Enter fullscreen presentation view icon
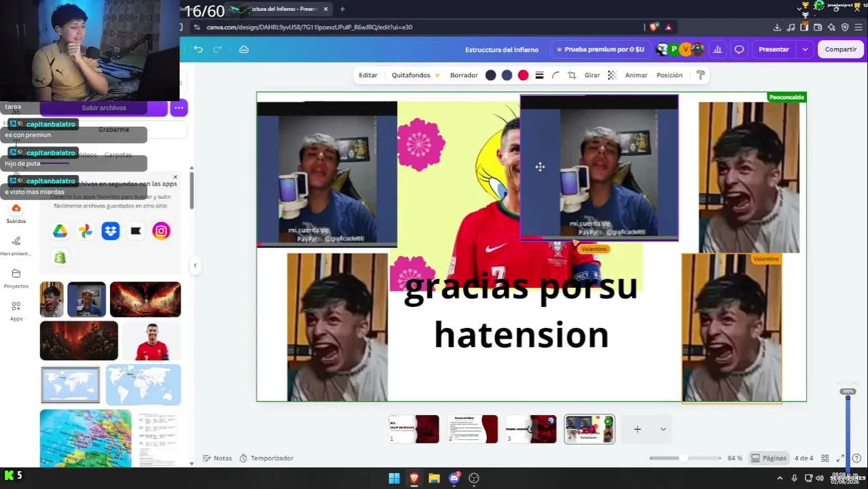This screenshot has width=868, height=489. (x=841, y=458)
